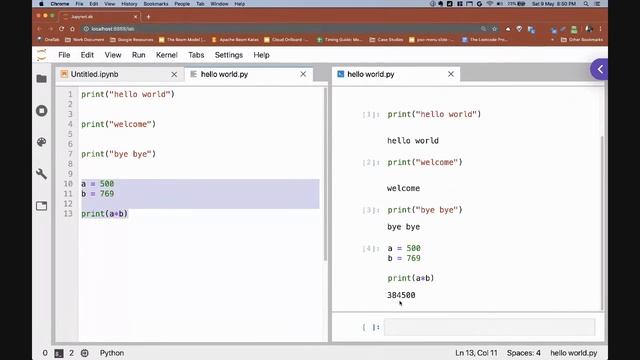Open the wrench Property Inspector sidebar icon

42,174
